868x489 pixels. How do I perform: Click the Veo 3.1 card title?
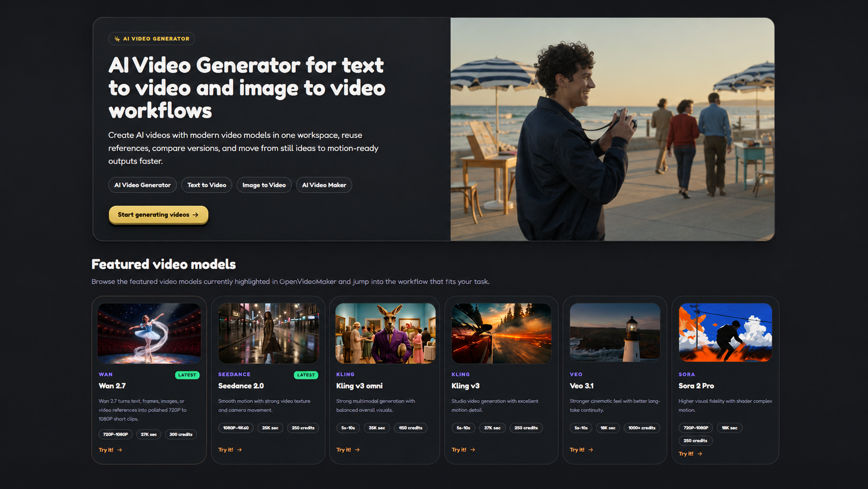(x=581, y=386)
